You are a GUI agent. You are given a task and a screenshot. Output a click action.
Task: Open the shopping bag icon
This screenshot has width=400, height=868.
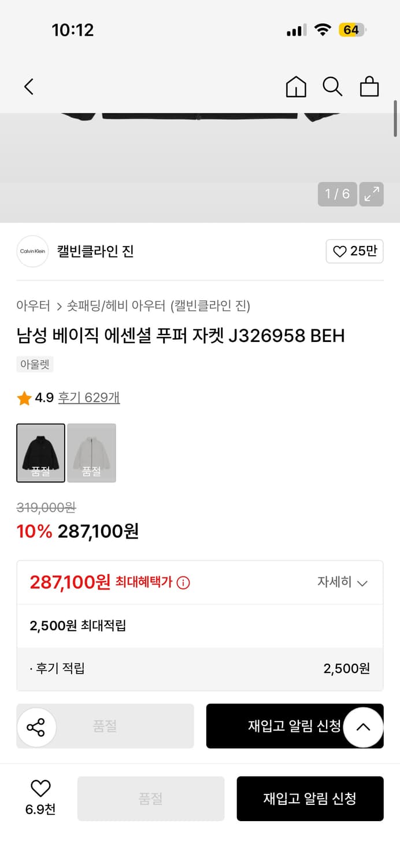pyautogui.click(x=369, y=86)
